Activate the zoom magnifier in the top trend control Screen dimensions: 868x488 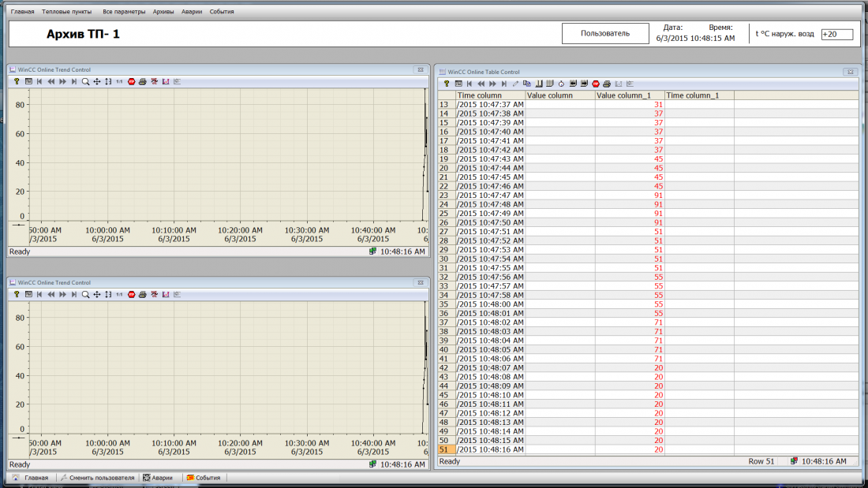(85, 82)
